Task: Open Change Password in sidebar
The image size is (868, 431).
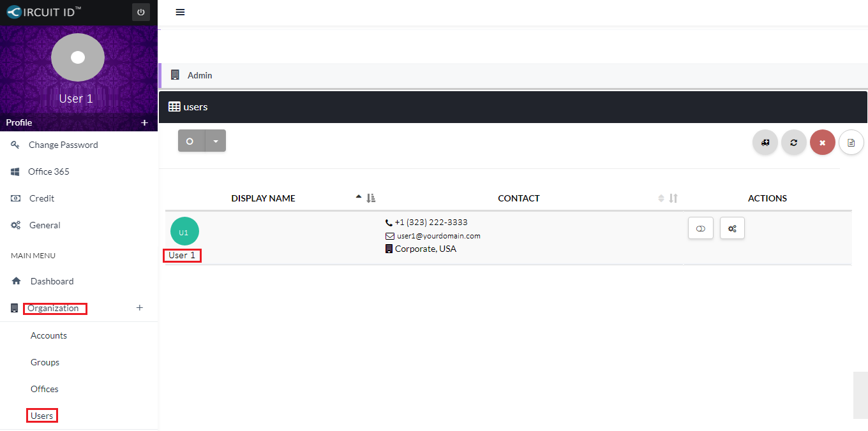Action: pyautogui.click(x=63, y=145)
